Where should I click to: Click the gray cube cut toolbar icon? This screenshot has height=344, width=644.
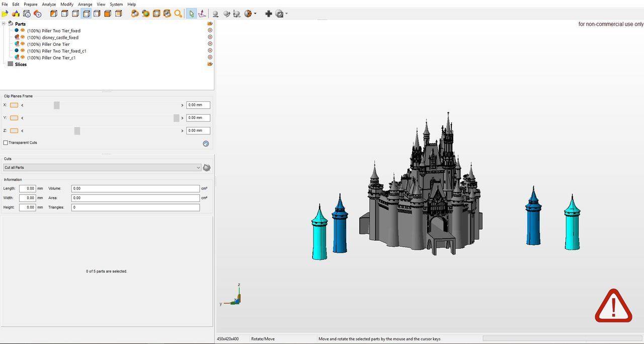point(280,14)
